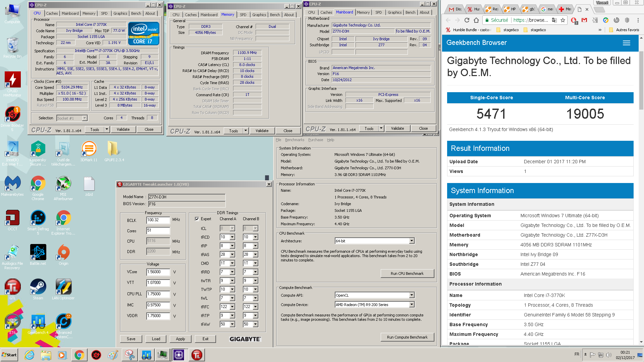Edit the IMC voltage field
This screenshot has width=644, height=362.
pos(158,305)
